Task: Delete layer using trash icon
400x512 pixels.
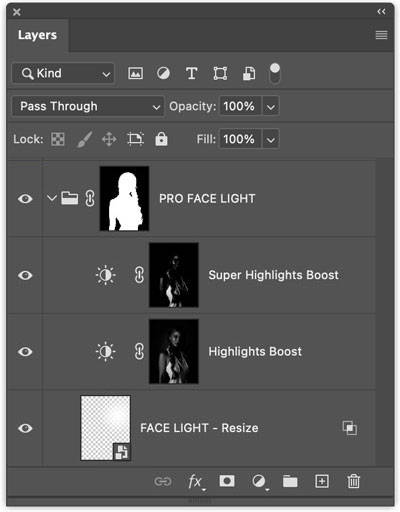Action: tap(353, 481)
